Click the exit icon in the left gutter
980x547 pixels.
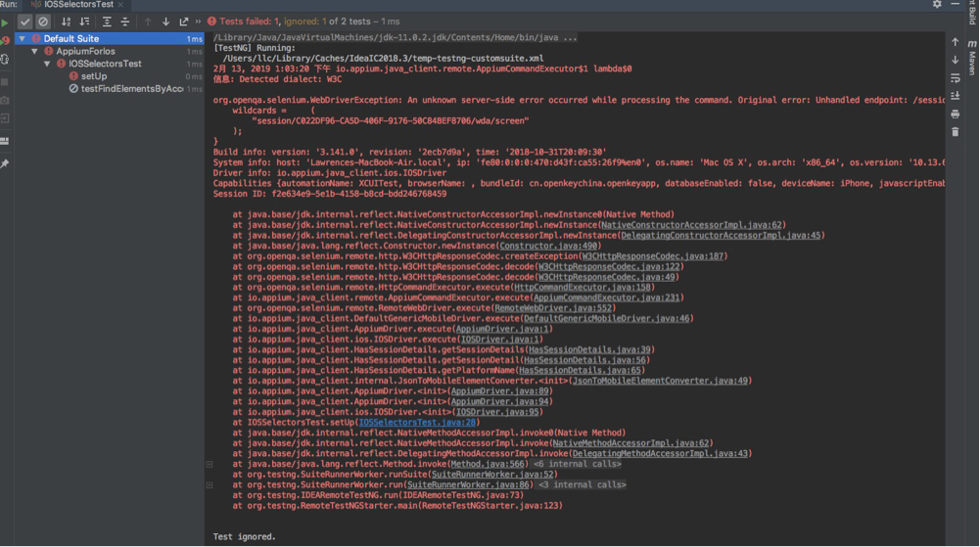point(5,118)
